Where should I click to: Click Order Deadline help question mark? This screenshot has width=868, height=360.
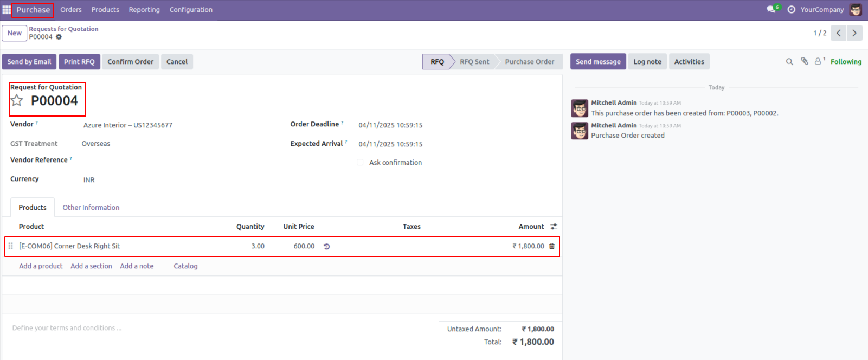[342, 123]
